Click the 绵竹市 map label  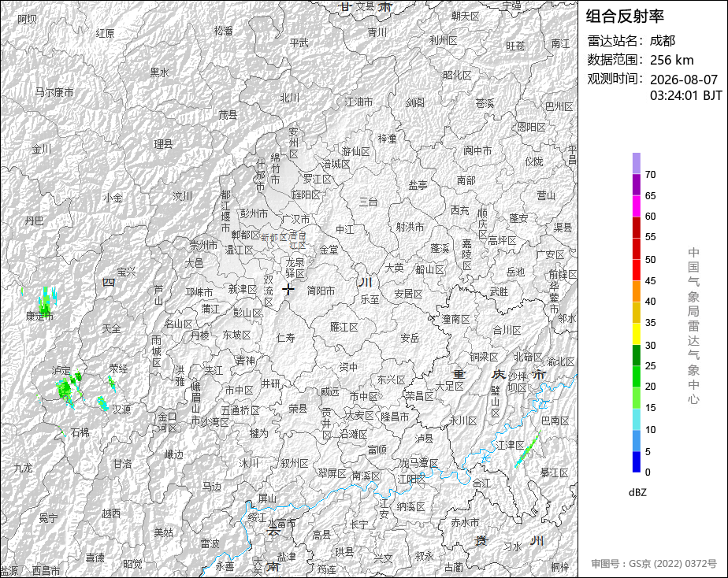coord(275,169)
